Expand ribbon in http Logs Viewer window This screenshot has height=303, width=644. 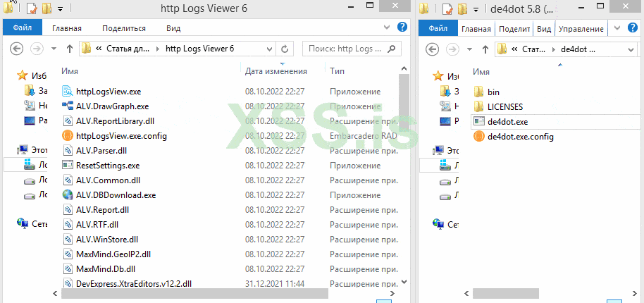point(387,27)
